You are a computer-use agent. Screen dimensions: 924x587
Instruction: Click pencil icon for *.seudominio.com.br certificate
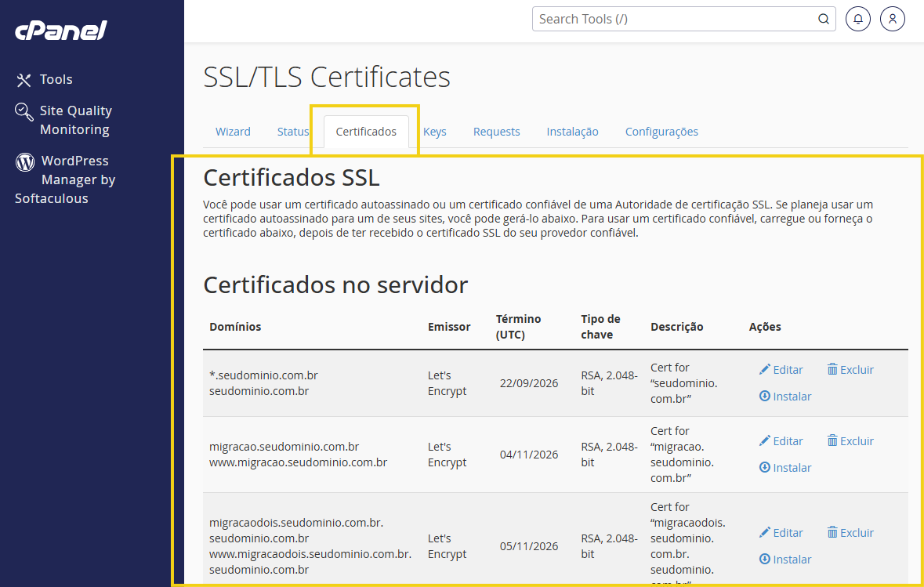pyautogui.click(x=764, y=370)
